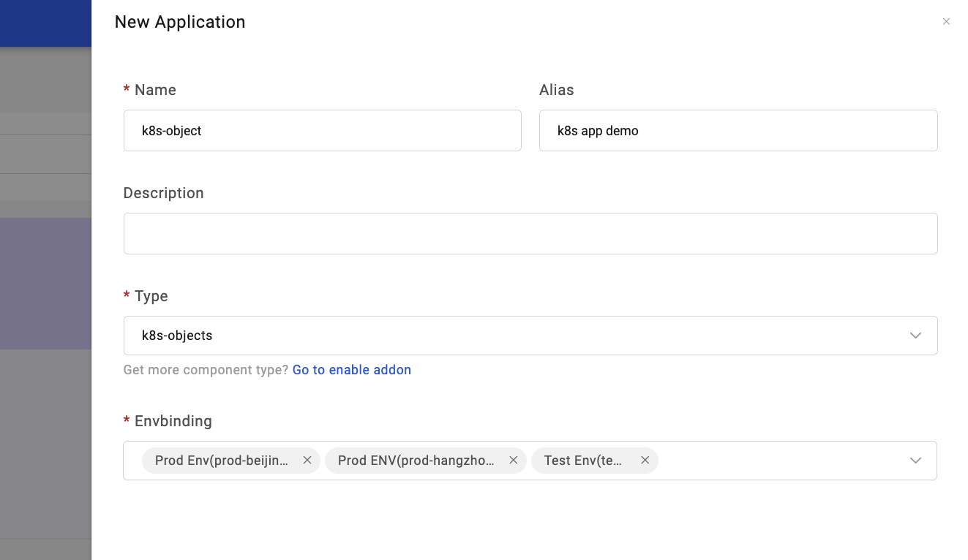The height and width of the screenshot is (560, 968).
Task: Click the Alias field with k8s app demo
Action: pyautogui.click(x=738, y=131)
